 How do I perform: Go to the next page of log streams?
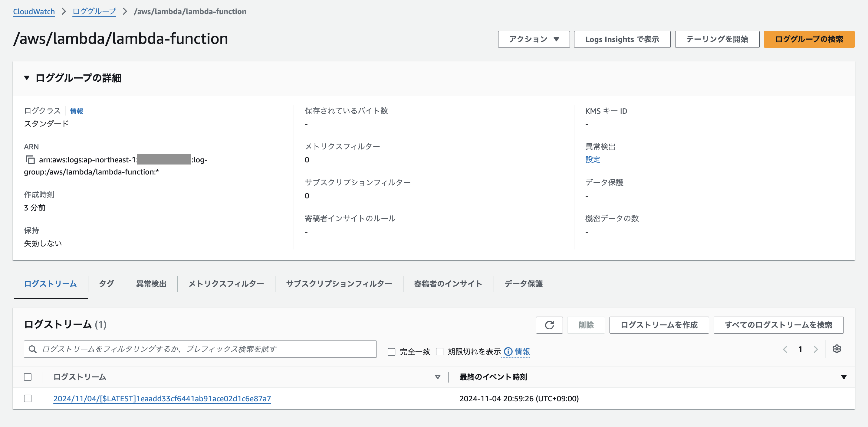pos(815,349)
